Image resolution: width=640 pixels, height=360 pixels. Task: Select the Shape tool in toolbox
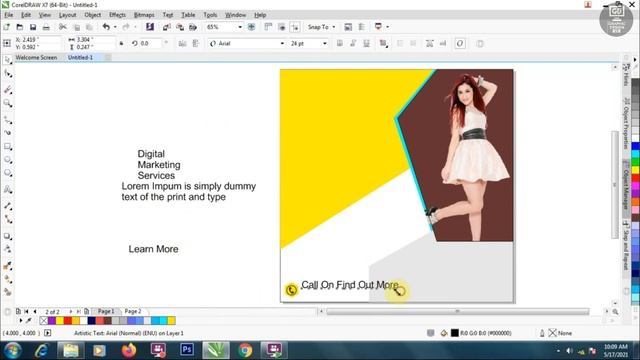click(x=7, y=74)
